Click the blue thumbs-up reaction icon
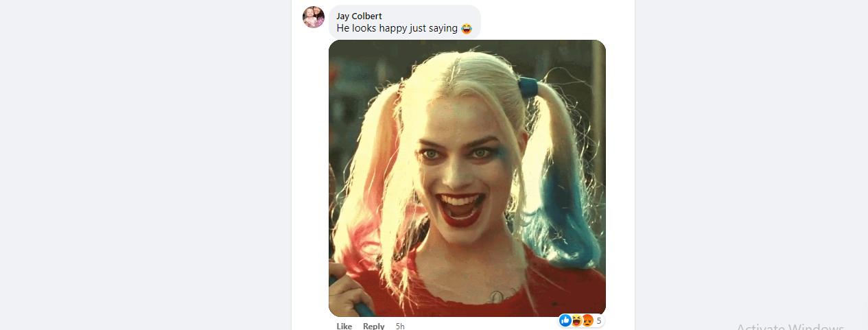 565,320
